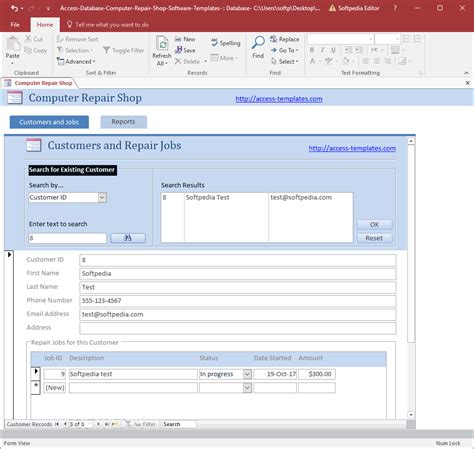474x449 pixels.
Task: Open the File menu
Action: (15, 25)
